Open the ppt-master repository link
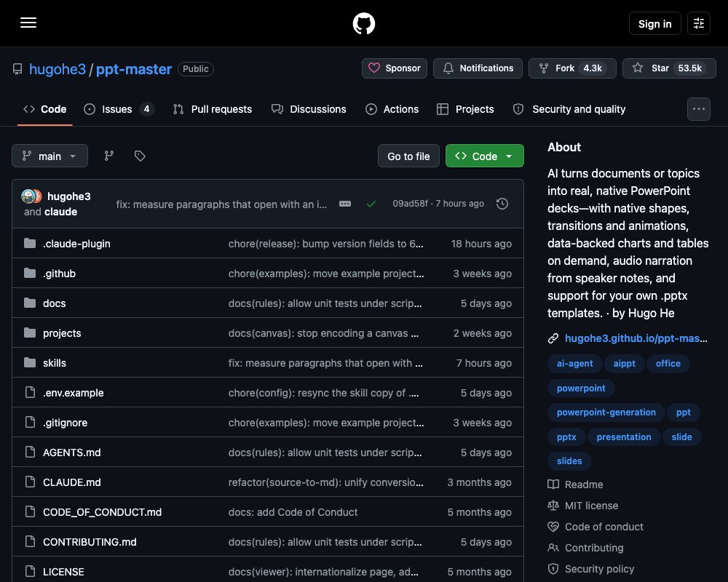 click(134, 69)
